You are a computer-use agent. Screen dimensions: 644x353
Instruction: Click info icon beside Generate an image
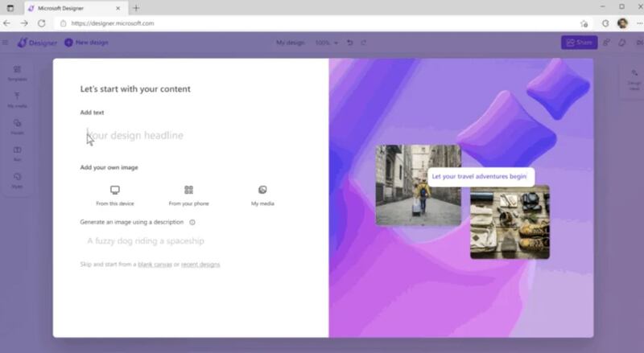(192, 222)
